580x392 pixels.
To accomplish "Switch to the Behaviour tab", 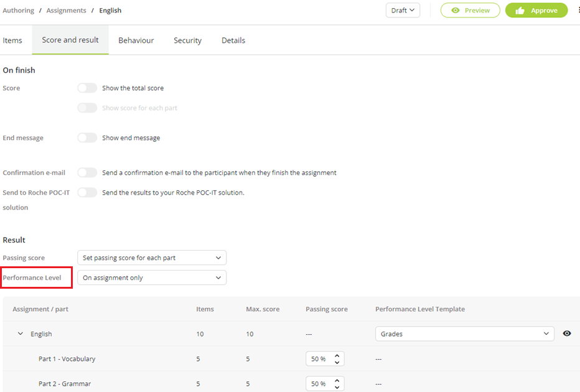I will click(136, 40).
